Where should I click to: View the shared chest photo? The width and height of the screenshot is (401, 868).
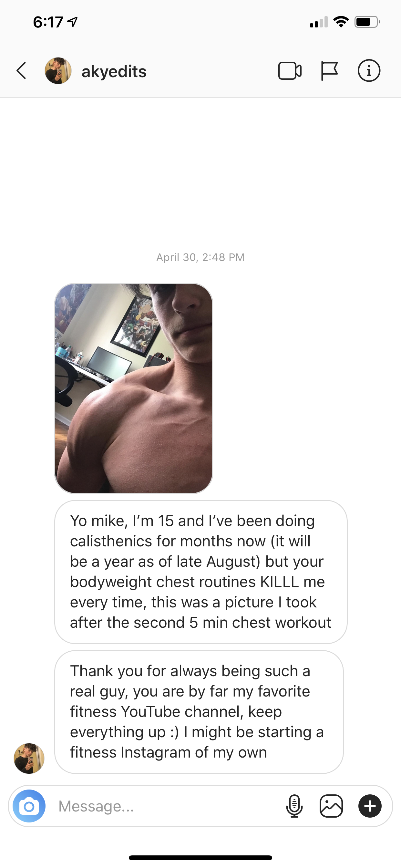click(133, 388)
